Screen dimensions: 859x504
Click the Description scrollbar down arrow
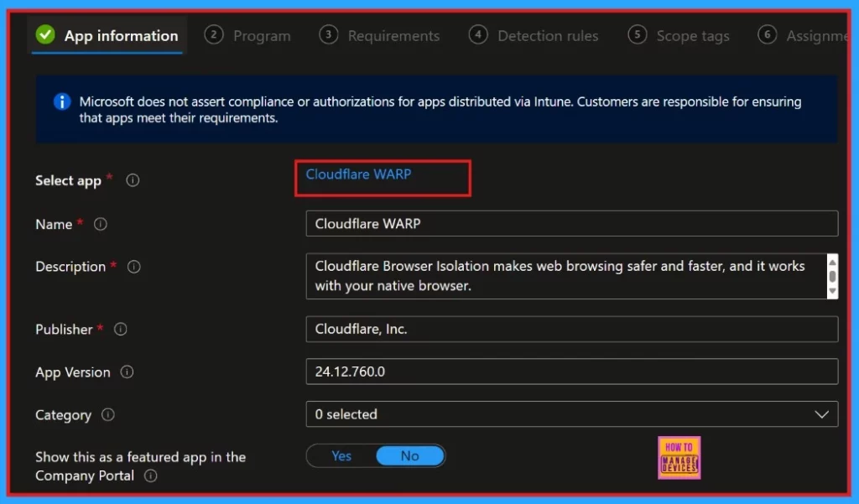[x=832, y=291]
